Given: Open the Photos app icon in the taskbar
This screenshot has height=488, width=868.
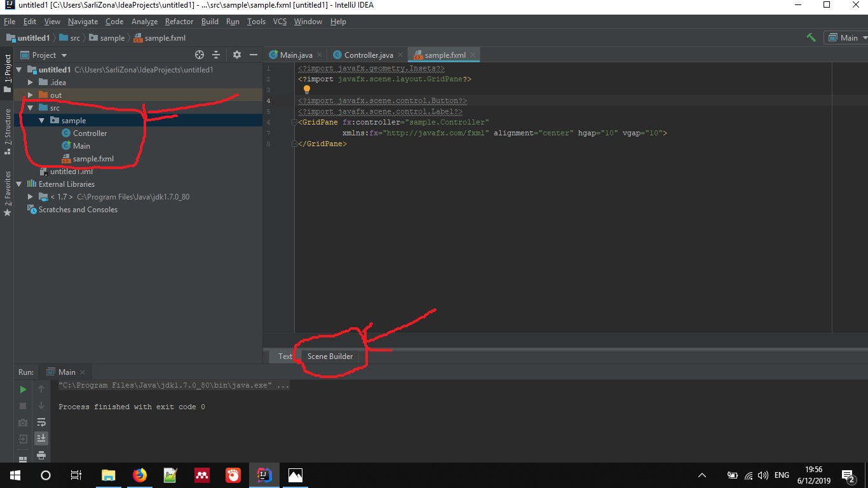Looking at the screenshot, I should [295, 475].
